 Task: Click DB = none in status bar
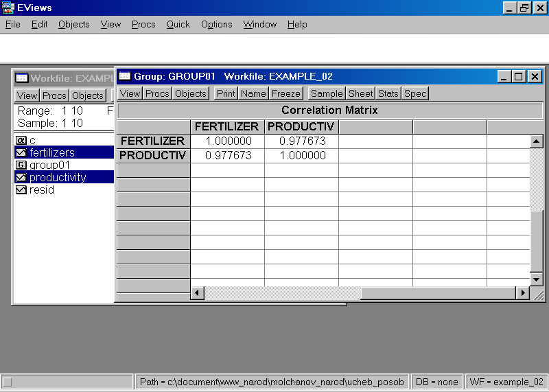coord(436,382)
